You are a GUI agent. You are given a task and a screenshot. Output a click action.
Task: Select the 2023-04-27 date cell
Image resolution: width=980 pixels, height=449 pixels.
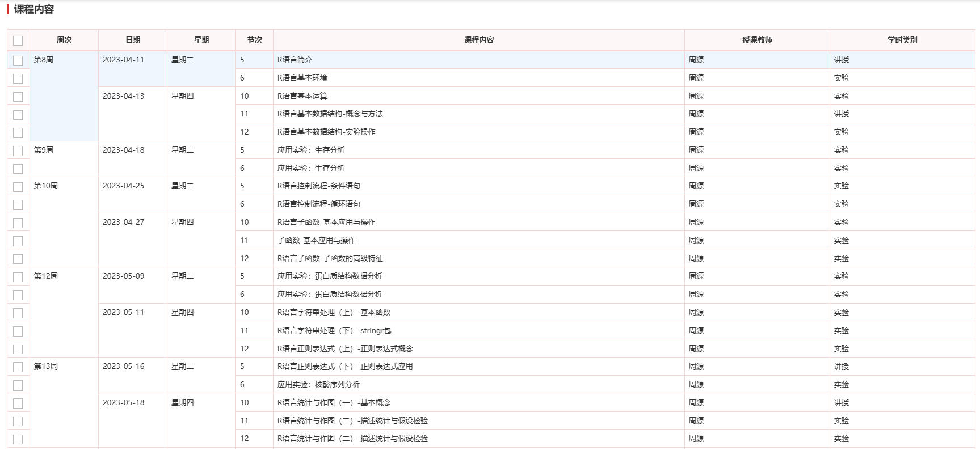click(124, 222)
